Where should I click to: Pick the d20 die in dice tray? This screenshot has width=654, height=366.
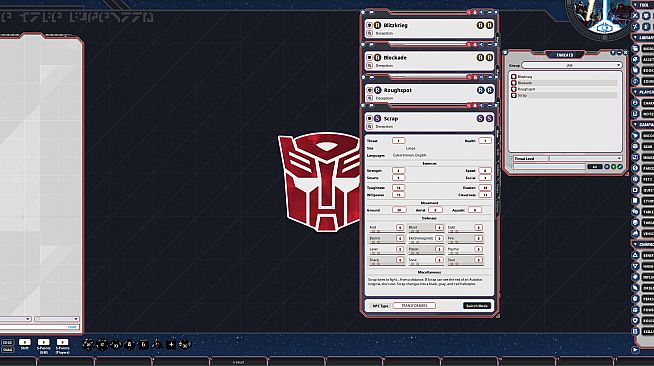[88, 344]
